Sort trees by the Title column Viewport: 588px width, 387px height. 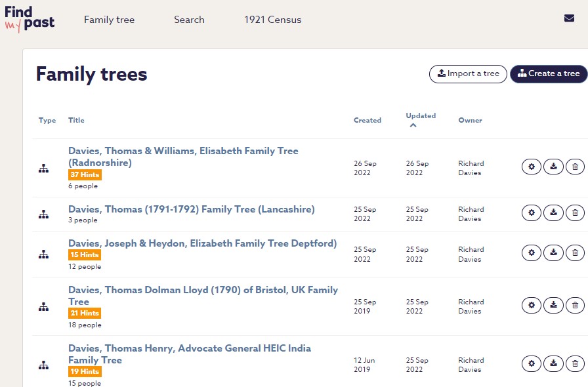(x=76, y=121)
